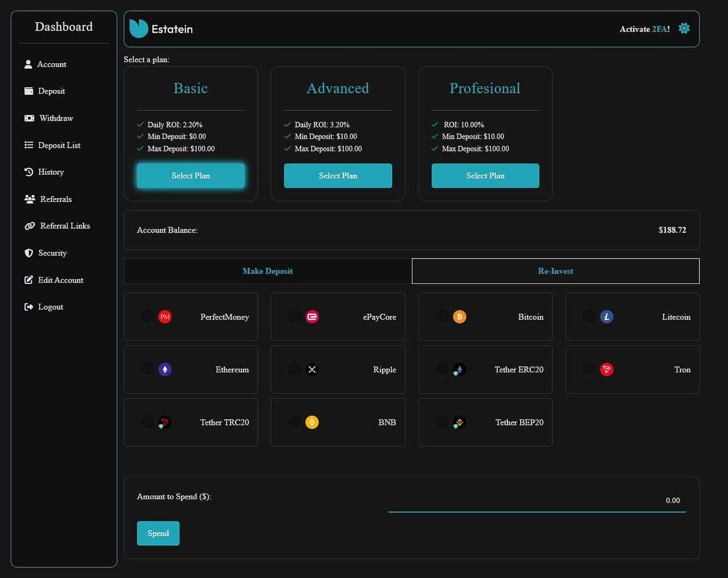Screen dimensions: 728x578
Task: Click the Logout link text
Action: pos(51,307)
